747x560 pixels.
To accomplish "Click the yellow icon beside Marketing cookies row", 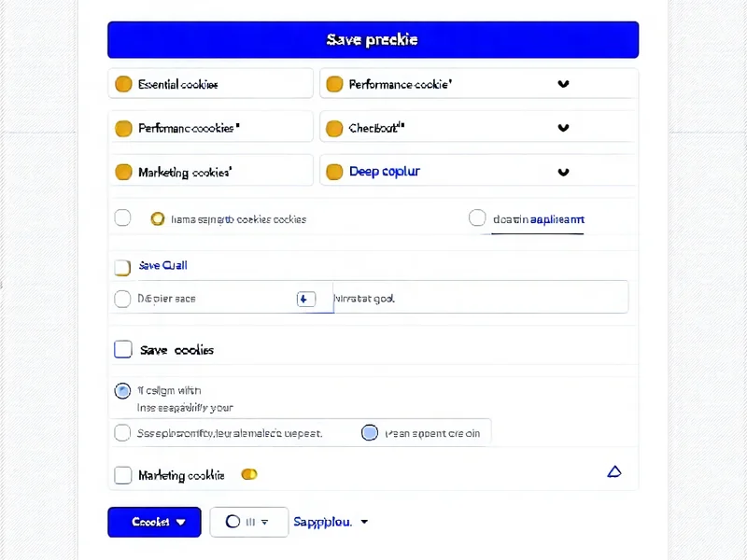I will tap(122, 172).
